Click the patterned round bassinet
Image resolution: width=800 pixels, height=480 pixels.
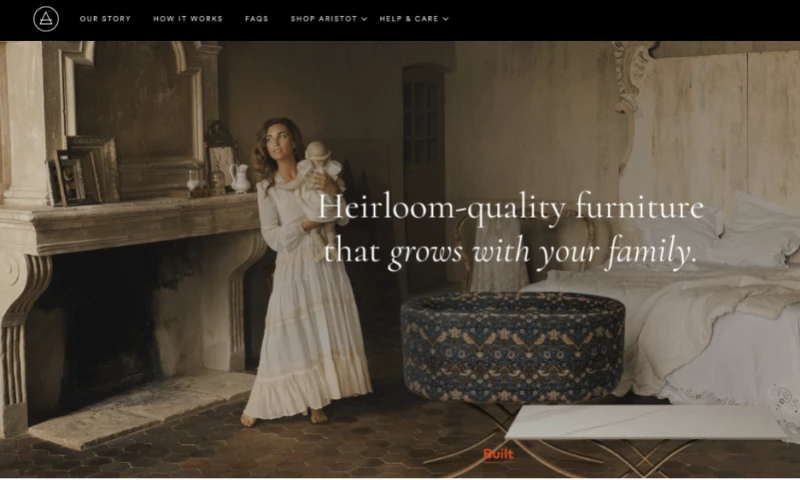[x=513, y=346]
